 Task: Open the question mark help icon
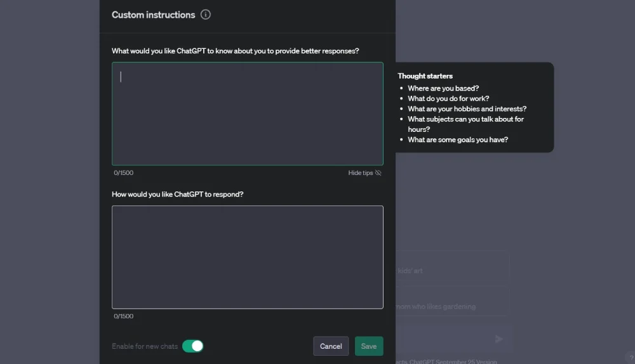pos(629,358)
